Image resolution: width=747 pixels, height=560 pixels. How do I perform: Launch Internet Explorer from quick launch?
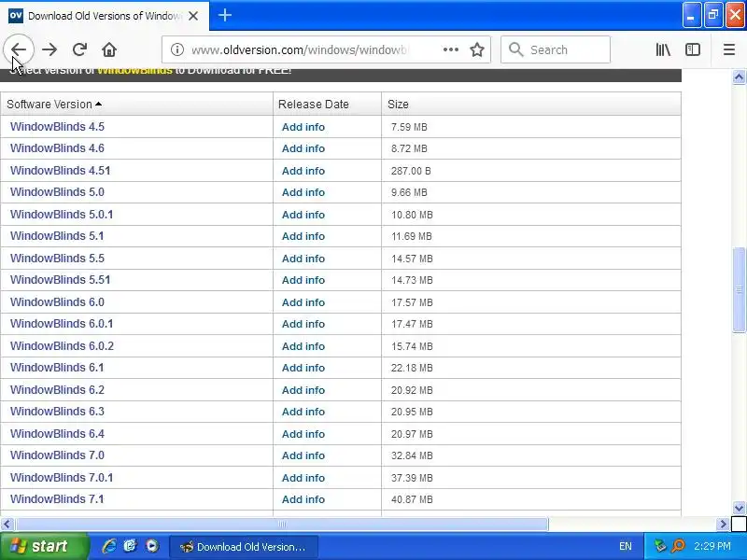point(109,546)
